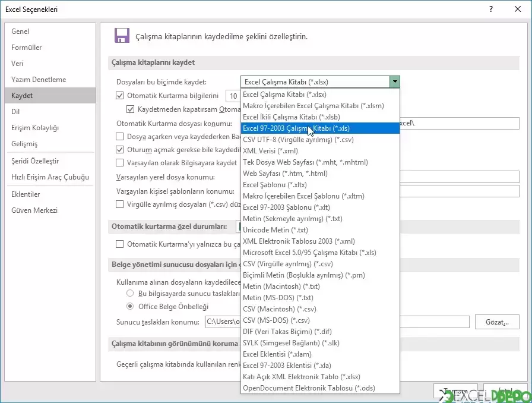Select SYLK (Simgesel Bağlantı) (*.slk)
The width and height of the screenshot is (532, 403).
coord(320,343)
